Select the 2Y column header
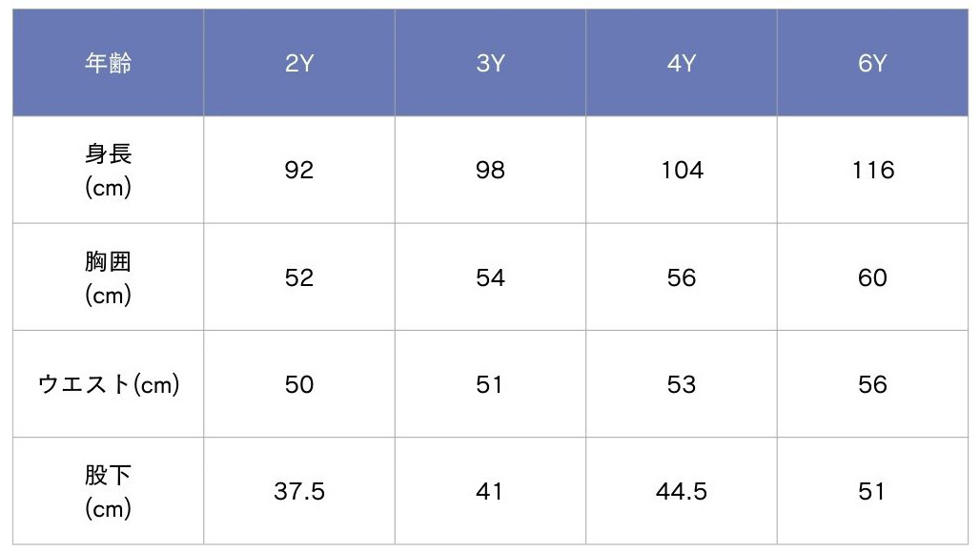This screenshot has height=553, width=980. 299,64
